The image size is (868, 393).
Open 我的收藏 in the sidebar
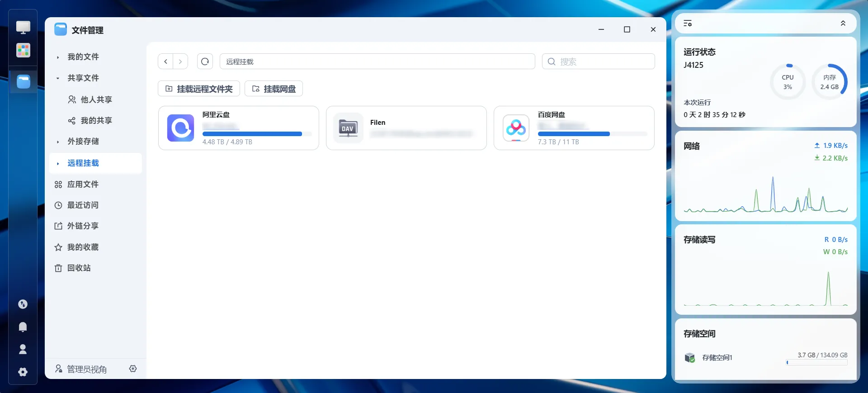[83, 247]
